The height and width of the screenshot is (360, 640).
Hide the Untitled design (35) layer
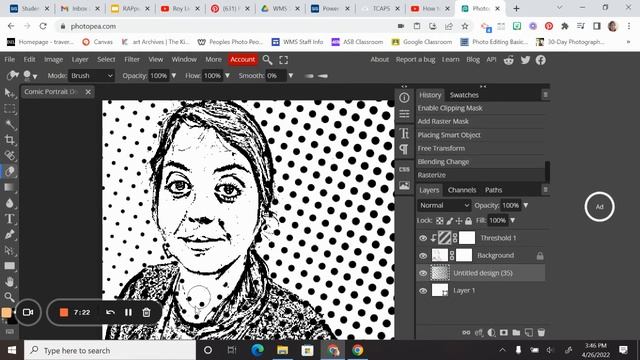(423, 273)
